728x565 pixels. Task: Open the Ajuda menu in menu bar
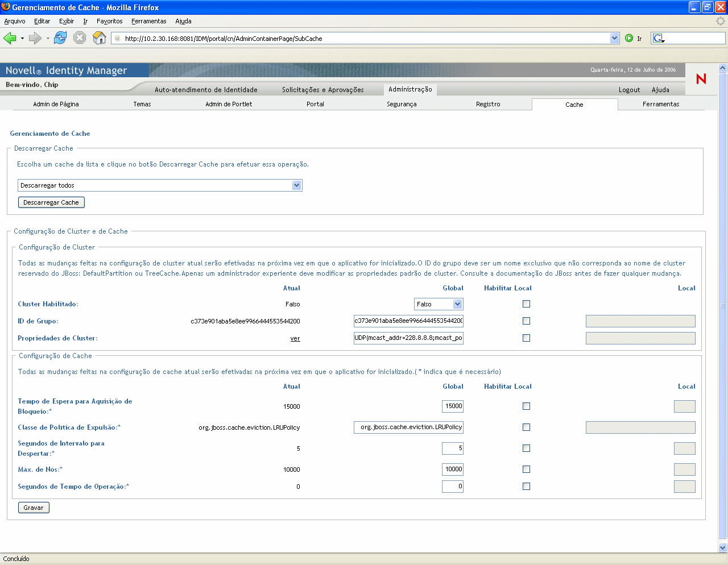[183, 21]
